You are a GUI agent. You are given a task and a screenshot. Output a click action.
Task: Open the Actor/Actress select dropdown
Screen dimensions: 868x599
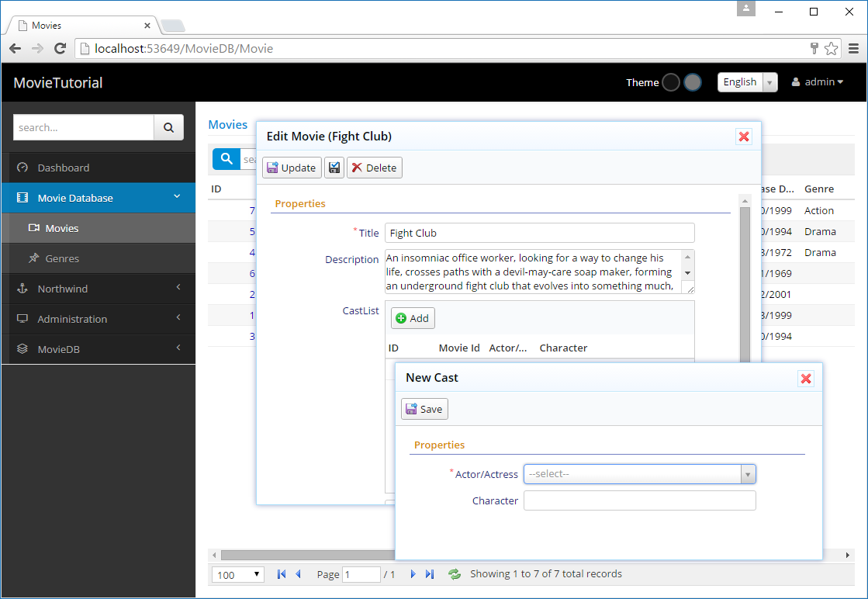tap(639, 474)
